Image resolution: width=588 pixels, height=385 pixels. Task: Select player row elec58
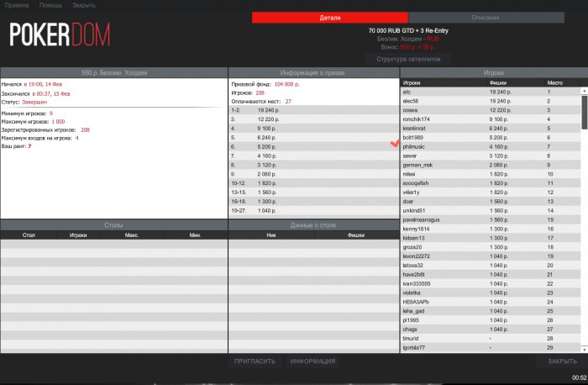(491, 102)
